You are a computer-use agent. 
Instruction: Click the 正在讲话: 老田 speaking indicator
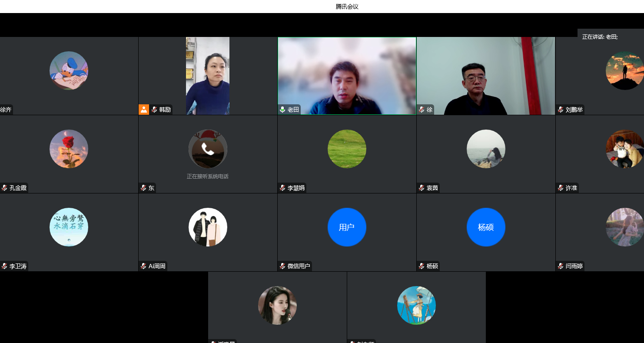click(x=600, y=37)
